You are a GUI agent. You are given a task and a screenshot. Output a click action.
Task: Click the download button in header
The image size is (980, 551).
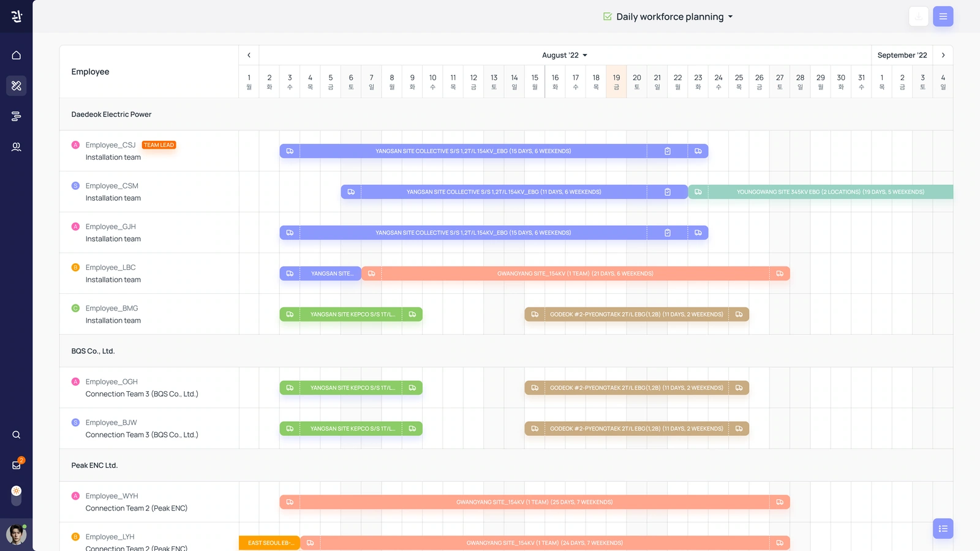[x=919, y=17]
